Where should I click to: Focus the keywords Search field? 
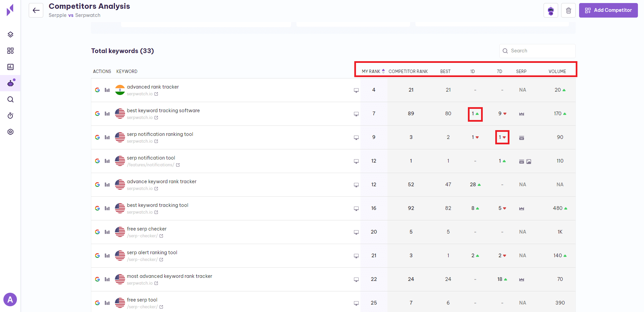(x=537, y=51)
